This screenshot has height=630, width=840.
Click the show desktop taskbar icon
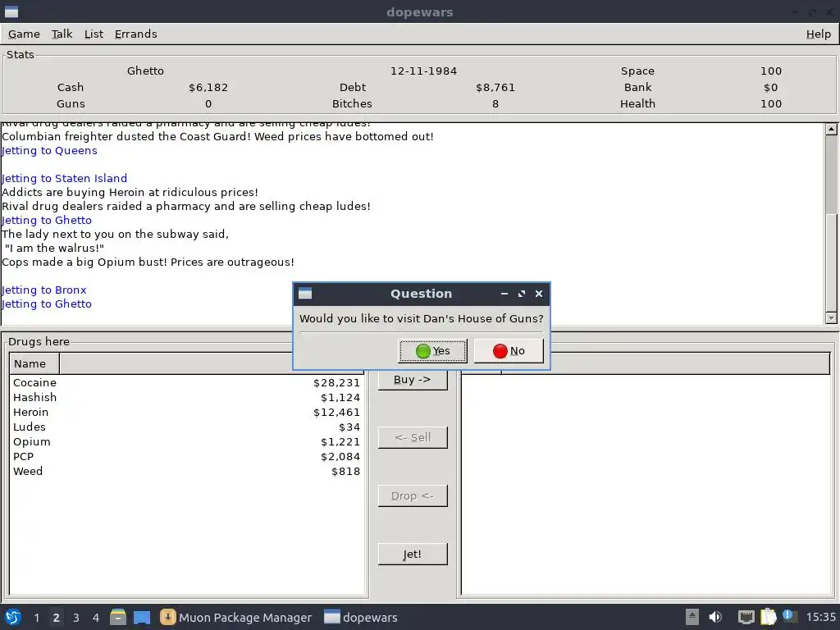click(x=142, y=617)
